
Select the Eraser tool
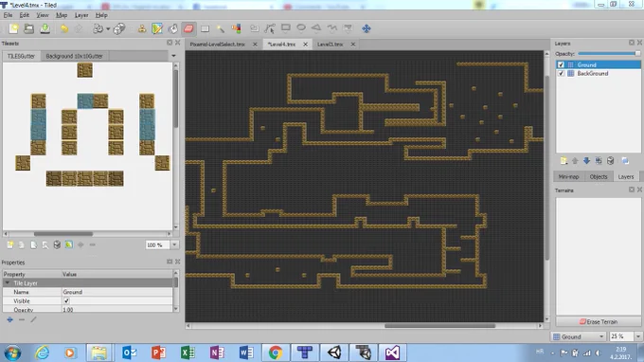tap(188, 28)
